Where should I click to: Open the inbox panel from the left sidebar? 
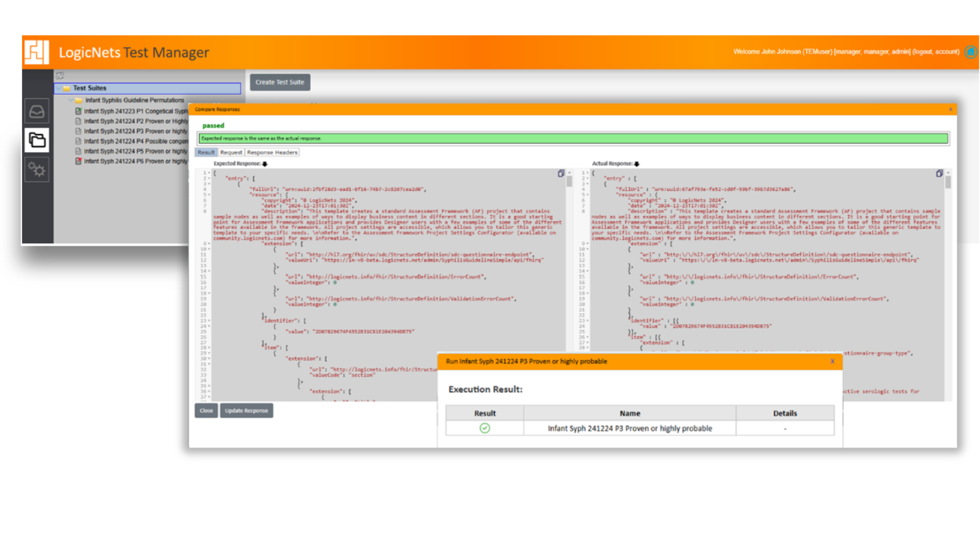(36, 111)
